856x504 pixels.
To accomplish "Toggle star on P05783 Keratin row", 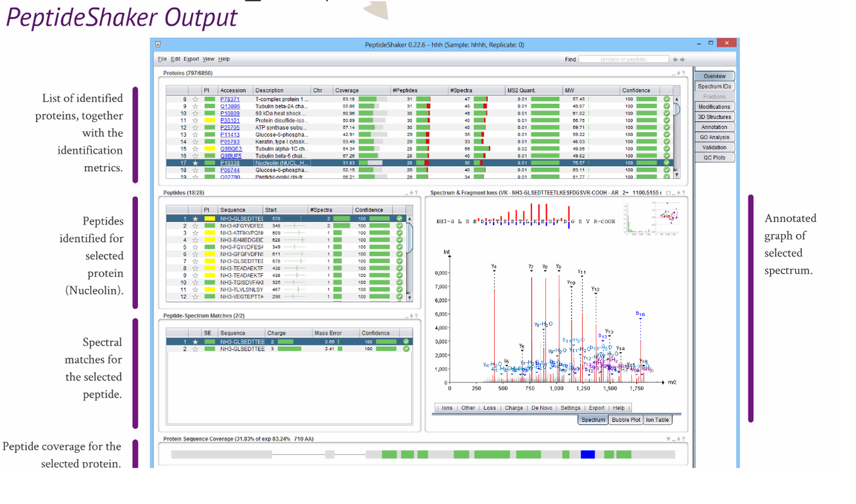I will (195, 142).
